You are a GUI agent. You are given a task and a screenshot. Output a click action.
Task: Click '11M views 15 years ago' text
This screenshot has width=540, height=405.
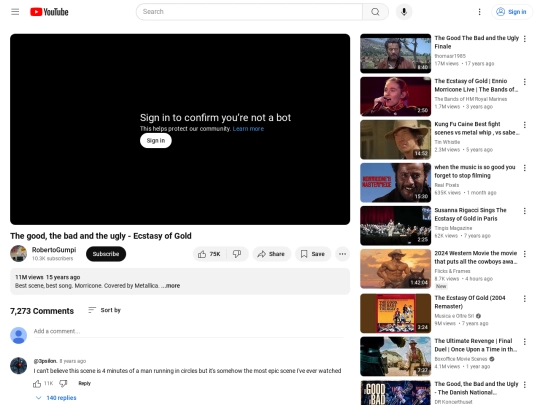(x=48, y=277)
